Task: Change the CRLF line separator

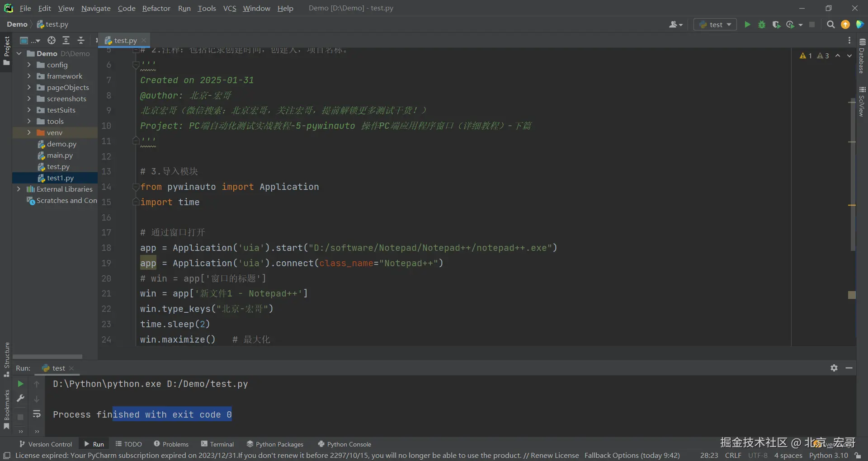Action: pos(733,455)
